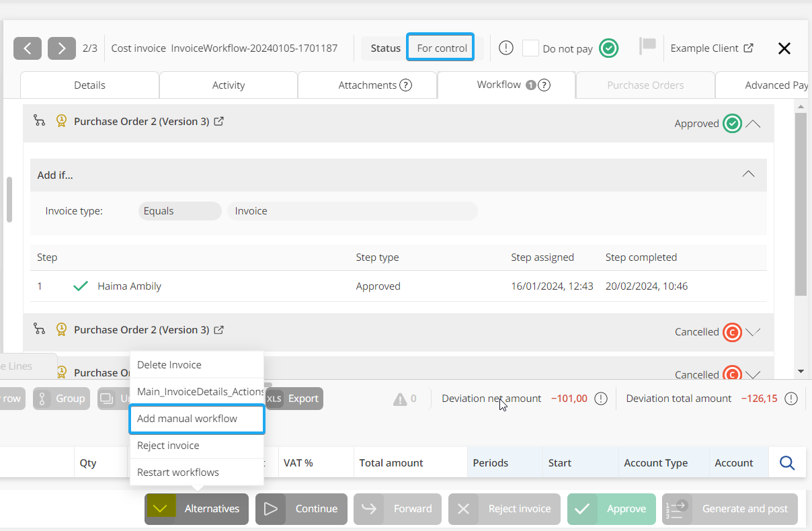Click the flag icon in header

click(x=647, y=47)
